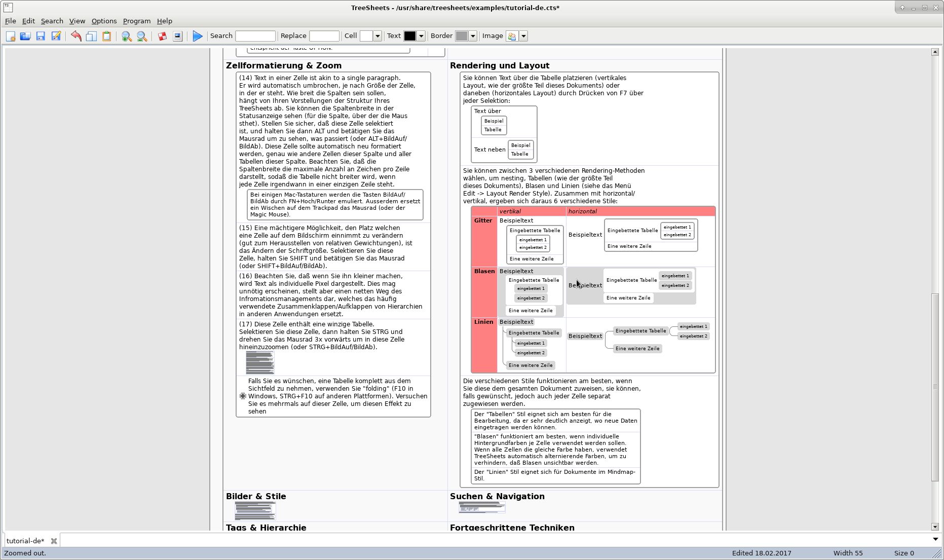Unfold the folded cell plus icon
The height and width of the screenshot is (560, 944).
point(243,396)
